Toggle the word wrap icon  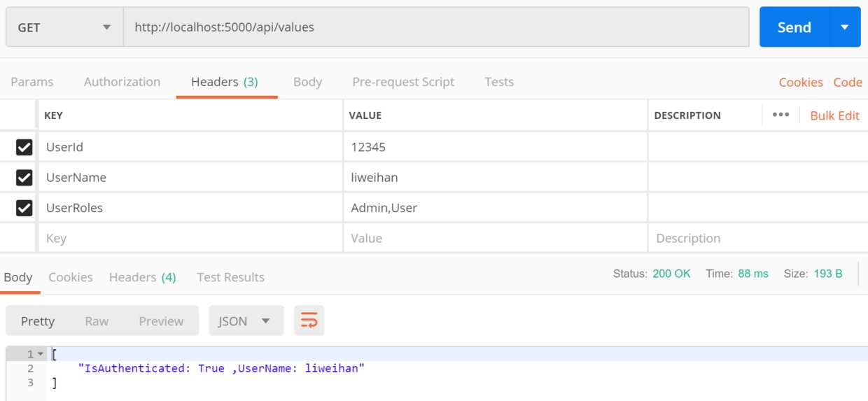[309, 321]
